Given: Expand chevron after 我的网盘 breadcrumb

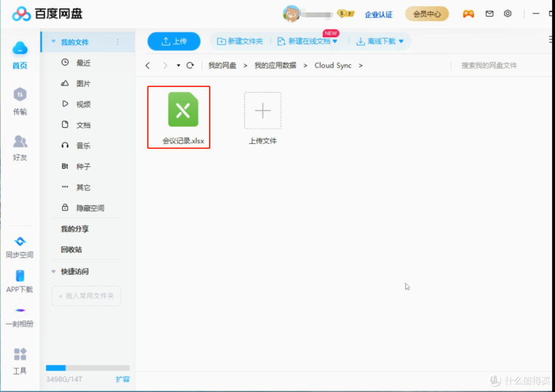Looking at the screenshot, I should coord(245,65).
